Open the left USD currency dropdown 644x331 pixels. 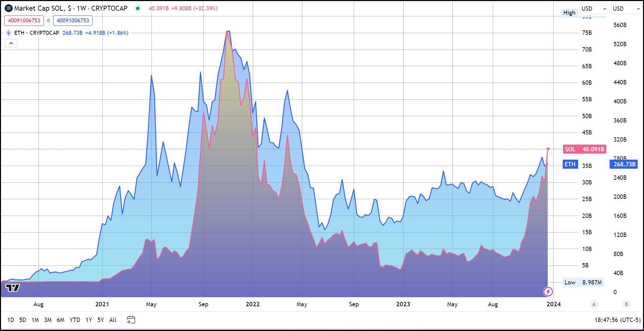coord(594,9)
